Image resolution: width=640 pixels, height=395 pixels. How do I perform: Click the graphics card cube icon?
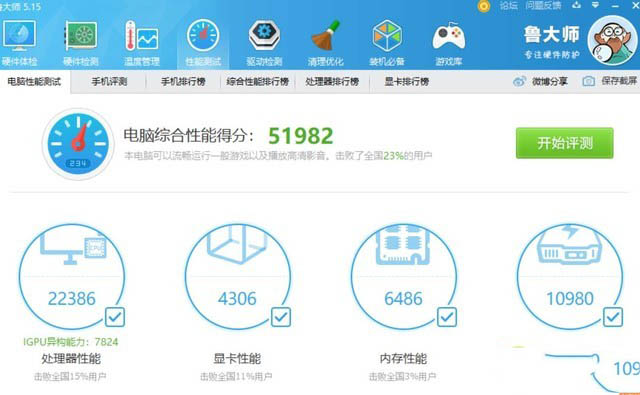tap(237, 244)
